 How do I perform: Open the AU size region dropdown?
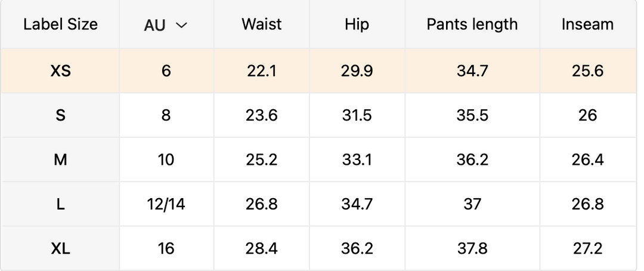pos(166,25)
